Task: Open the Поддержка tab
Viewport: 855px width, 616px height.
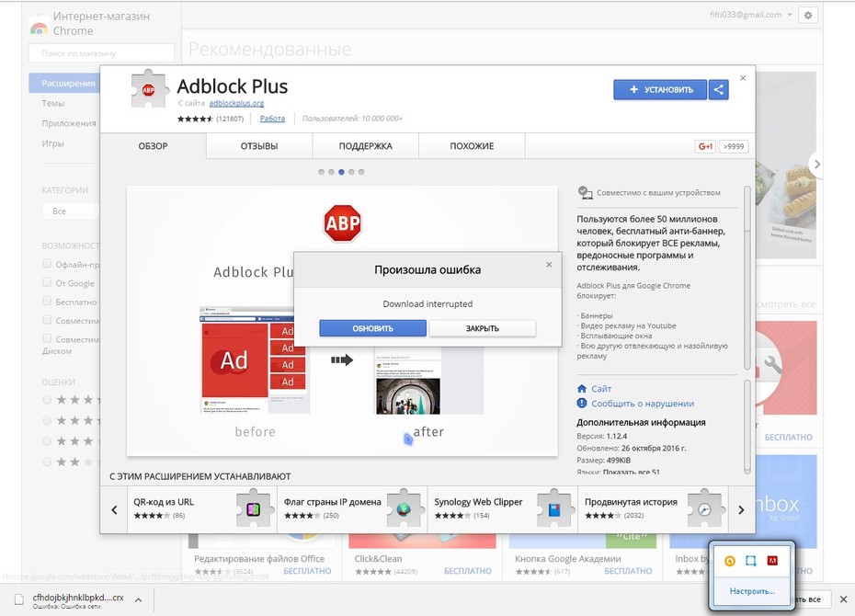Action: pos(365,146)
